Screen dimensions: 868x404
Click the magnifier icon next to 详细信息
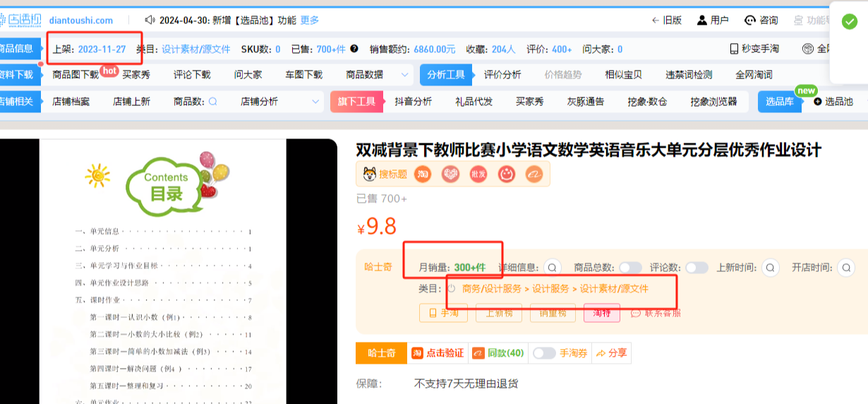click(x=553, y=268)
